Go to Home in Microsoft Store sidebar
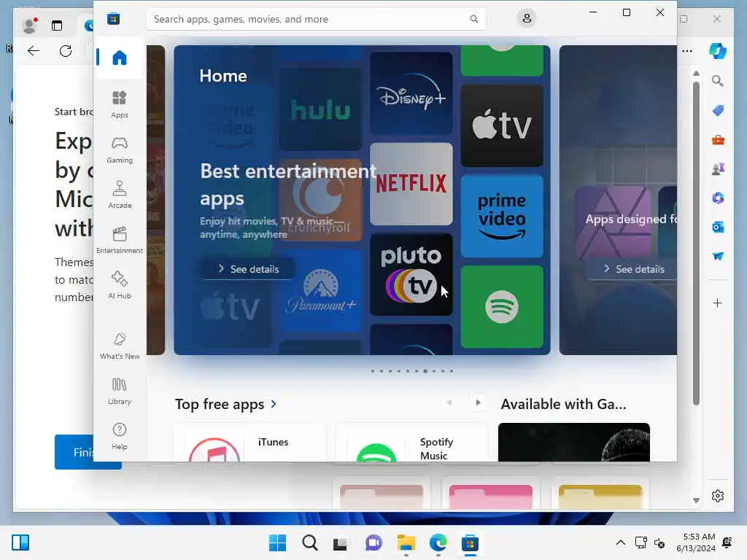The width and height of the screenshot is (747, 560). coord(119,58)
